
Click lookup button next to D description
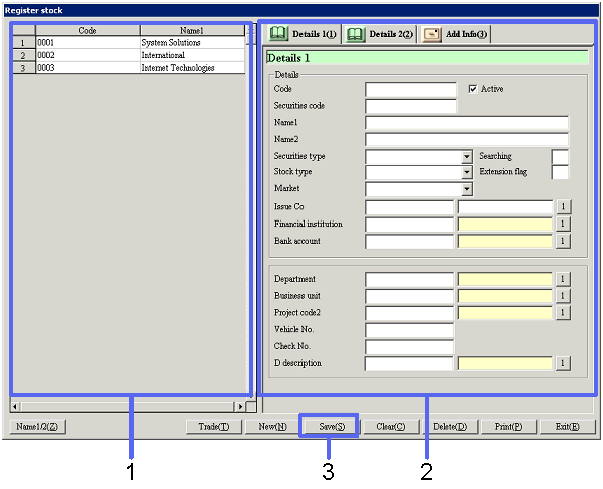click(563, 363)
